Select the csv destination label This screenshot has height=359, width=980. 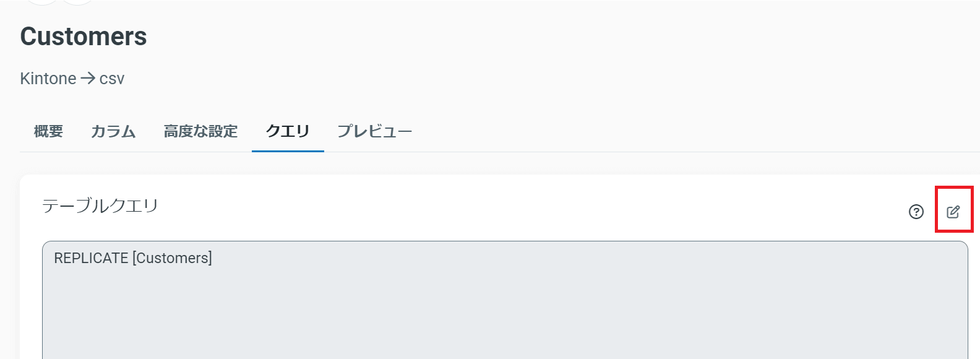[112, 79]
